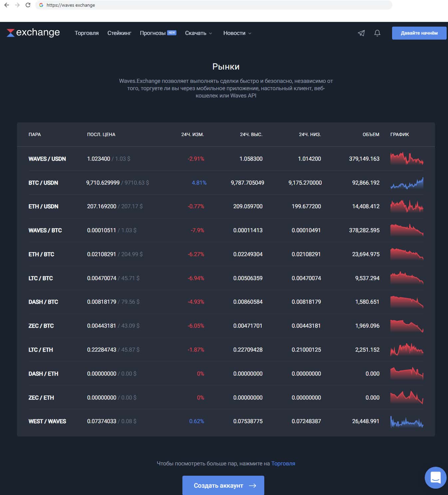
Task: Click the 0.07538775 24h high value
Action: 248,421
